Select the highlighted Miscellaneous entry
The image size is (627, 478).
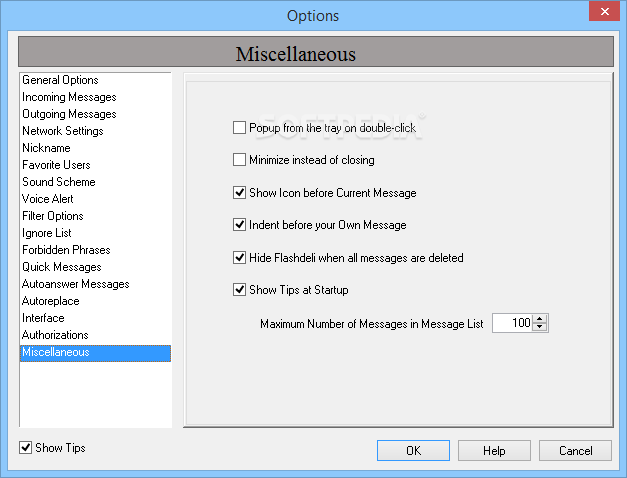pos(95,353)
